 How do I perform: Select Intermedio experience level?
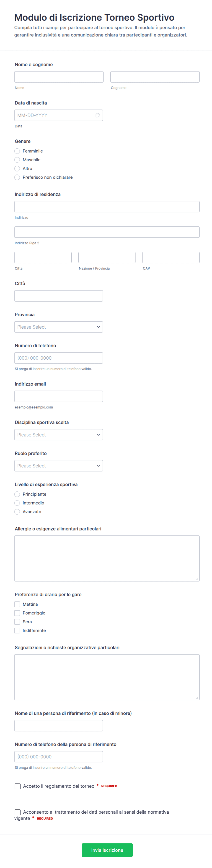click(17, 503)
